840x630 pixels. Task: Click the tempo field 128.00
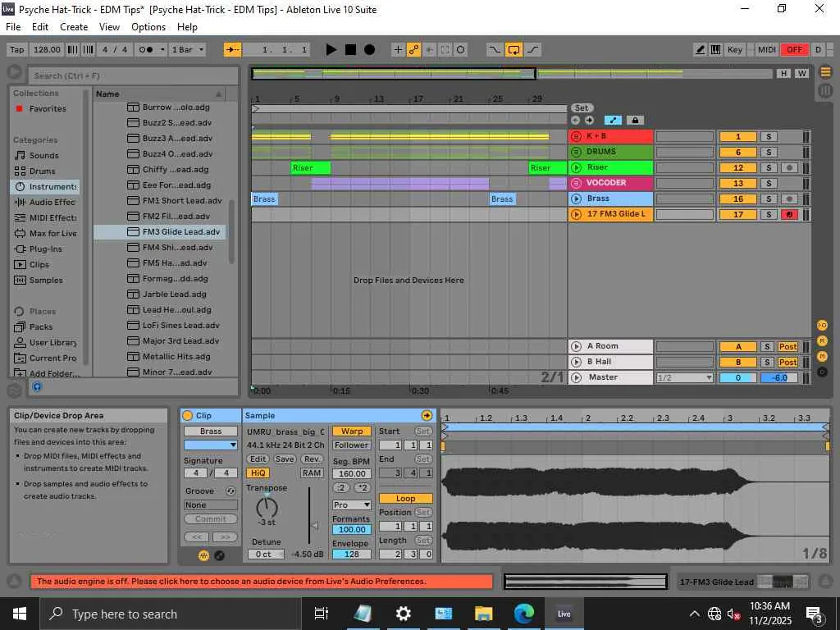[47, 50]
